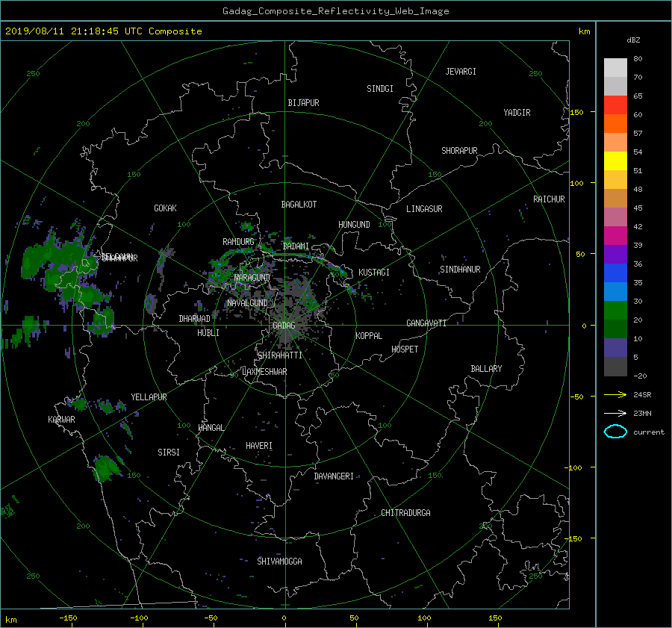
Task: Click the SINDGI city label
Action: pos(380,89)
